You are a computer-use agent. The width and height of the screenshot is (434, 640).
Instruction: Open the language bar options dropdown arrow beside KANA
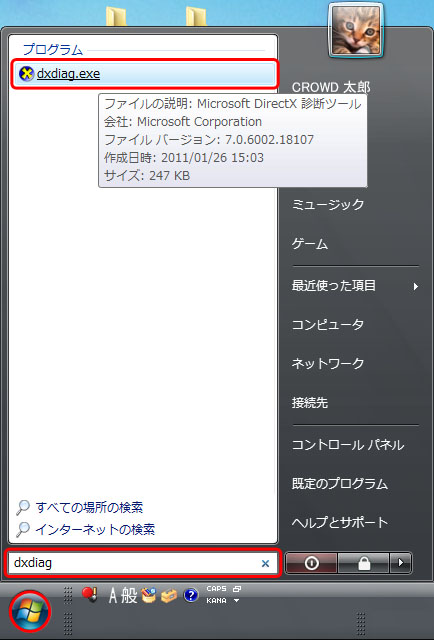click(236, 600)
